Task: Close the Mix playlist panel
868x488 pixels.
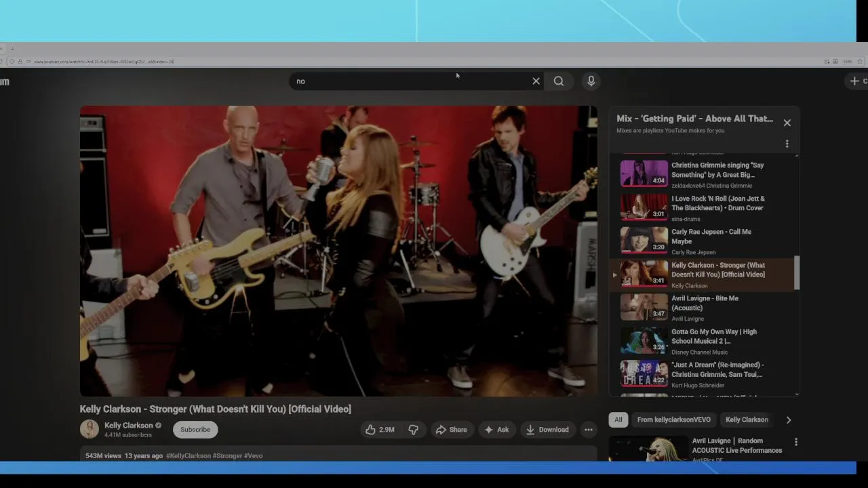Action: pyautogui.click(x=787, y=123)
